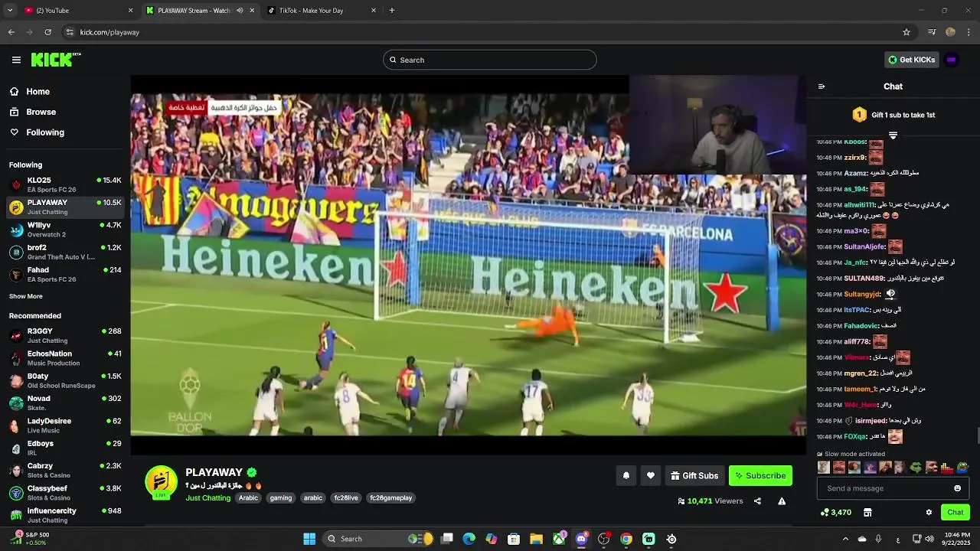The width and height of the screenshot is (980, 551).
Task: Collapse the chat panel with arrow icon
Action: tap(822, 86)
